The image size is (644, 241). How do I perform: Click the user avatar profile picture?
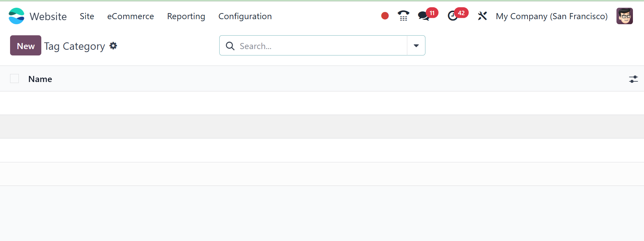(x=624, y=16)
